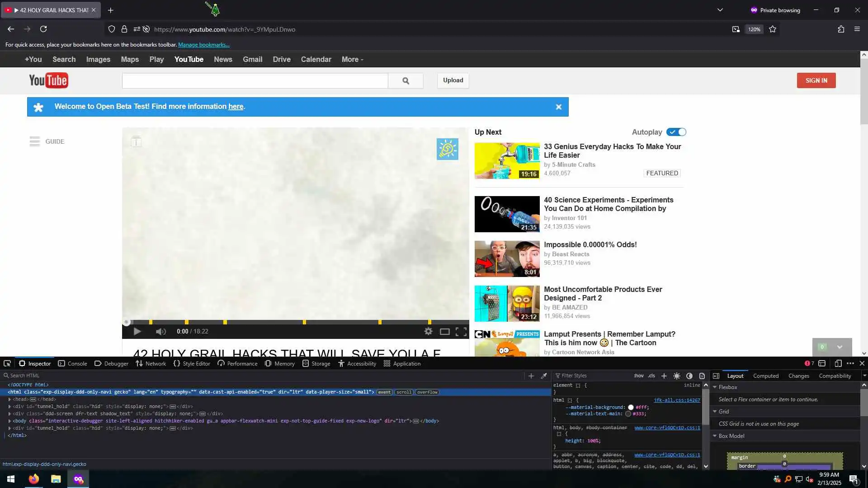Open the Impossible 0.00001% Odds thumbnail
The image size is (868, 488).
tap(507, 258)
